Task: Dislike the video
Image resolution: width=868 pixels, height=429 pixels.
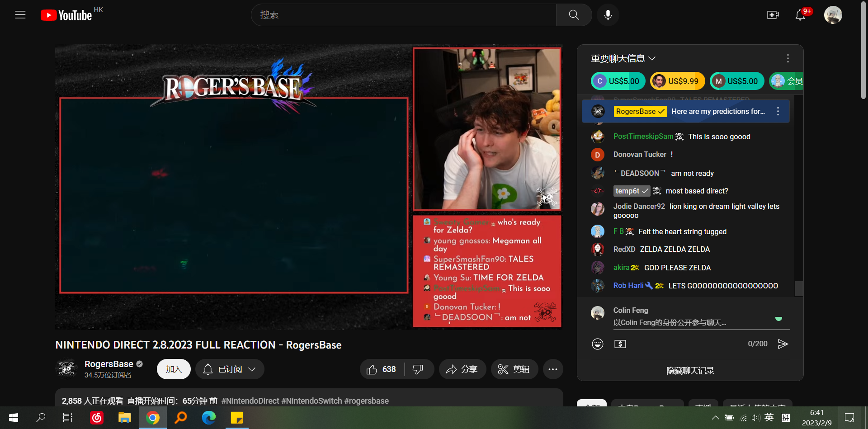Action: pyautogui.click(x=419, y=369)
